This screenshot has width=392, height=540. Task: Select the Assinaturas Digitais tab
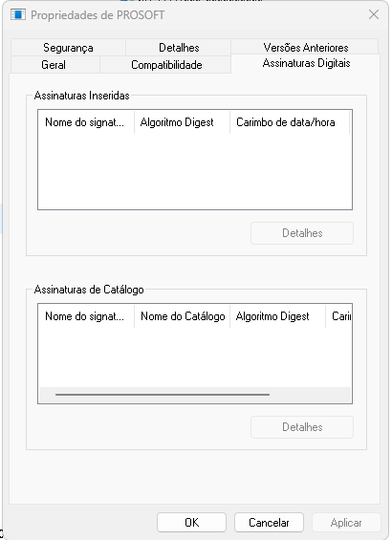(x=306, y=63)
